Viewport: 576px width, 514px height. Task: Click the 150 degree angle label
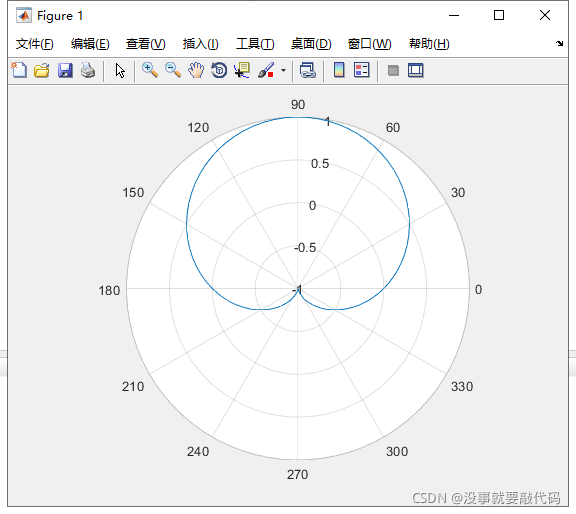tap(133, 193)
